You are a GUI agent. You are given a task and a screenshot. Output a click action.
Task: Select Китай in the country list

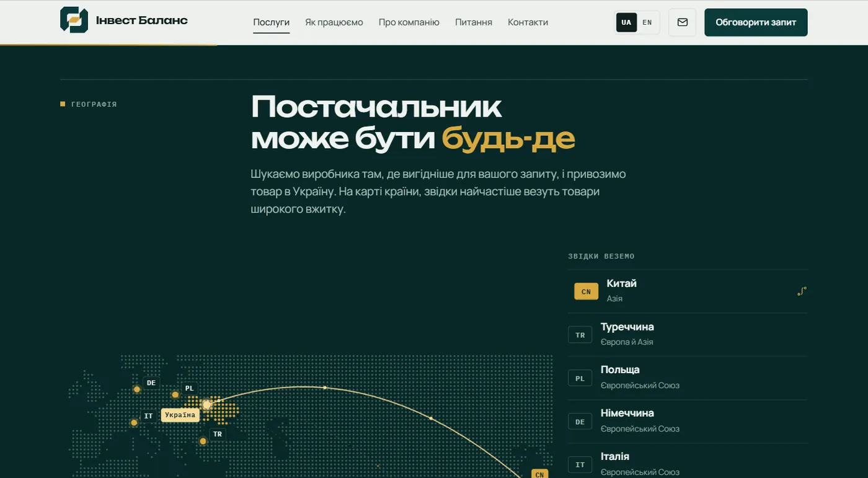[688, 291]
